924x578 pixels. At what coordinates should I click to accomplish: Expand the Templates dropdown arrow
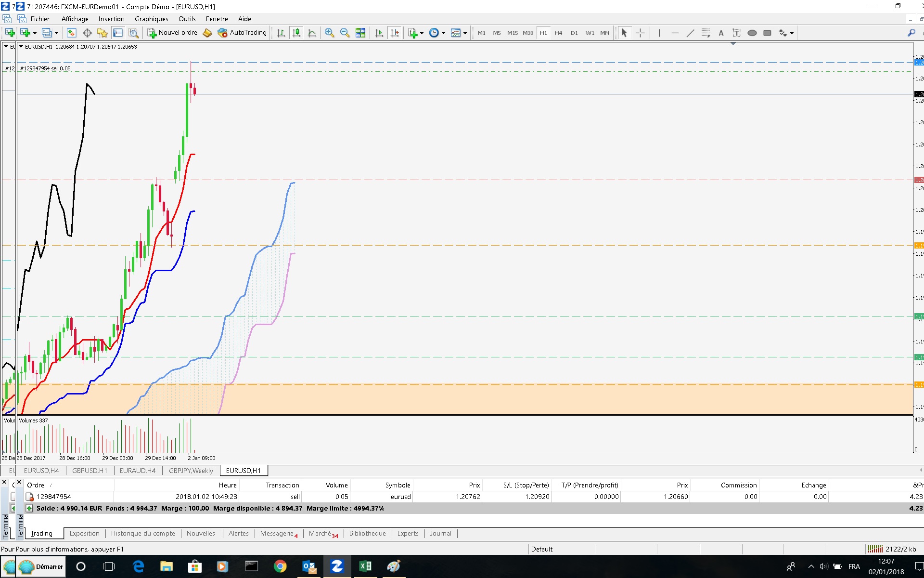pos(465,33)
